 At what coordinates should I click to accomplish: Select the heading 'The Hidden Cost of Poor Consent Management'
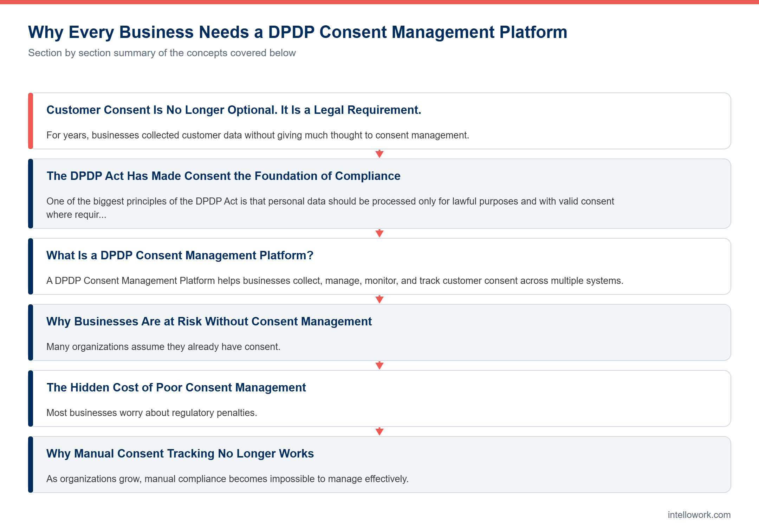pos(176,388)
